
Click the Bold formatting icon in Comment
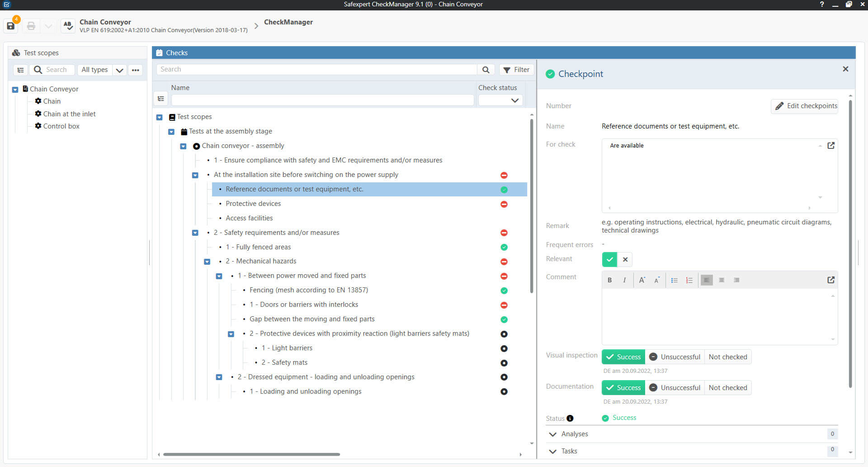[x=609, y=280]
